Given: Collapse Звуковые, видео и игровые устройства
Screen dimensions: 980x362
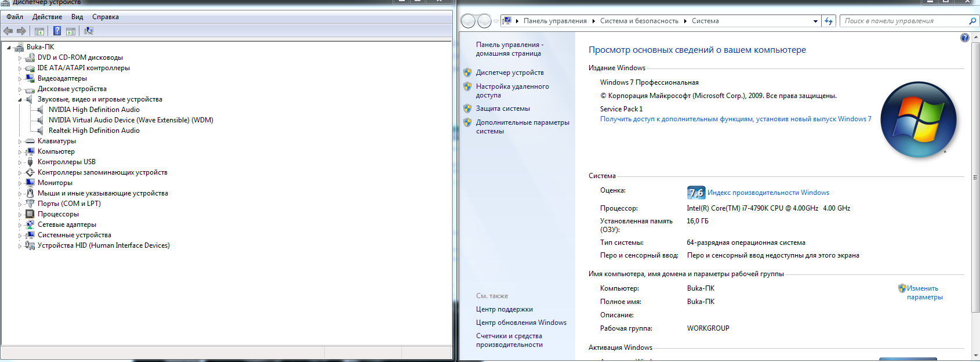Looking at the screenshot, I should [x=20, y=100].
